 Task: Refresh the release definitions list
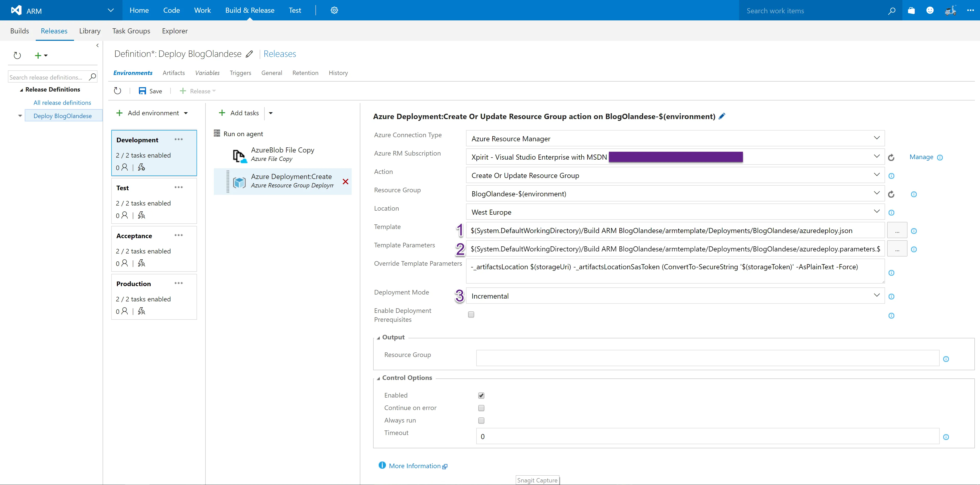click(17, 56)
